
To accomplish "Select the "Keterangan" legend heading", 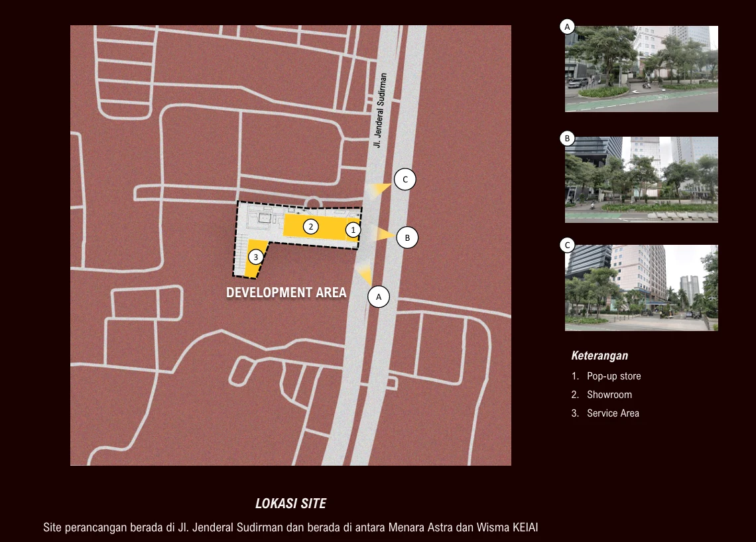I will point(599,356).
